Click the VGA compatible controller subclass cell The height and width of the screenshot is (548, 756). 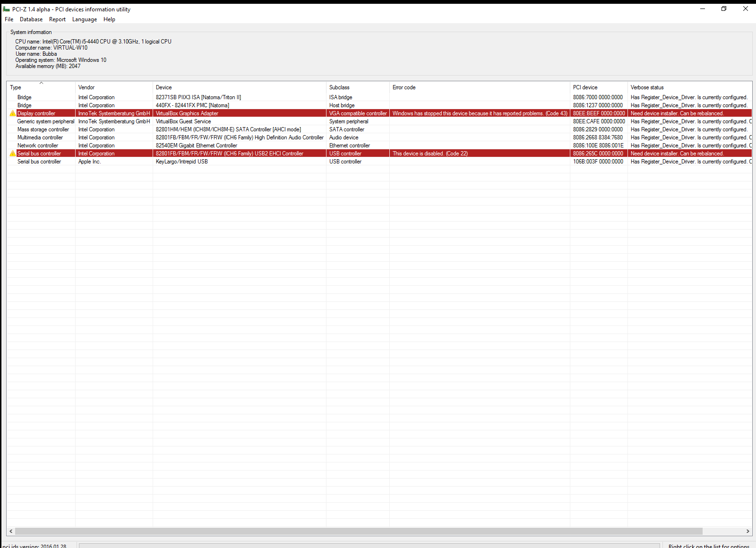(358, 113)
